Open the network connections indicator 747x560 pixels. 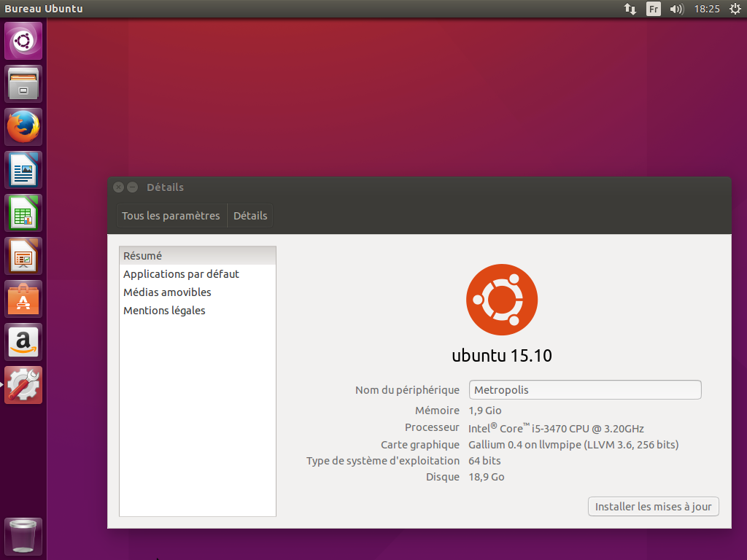pos(630,9)
